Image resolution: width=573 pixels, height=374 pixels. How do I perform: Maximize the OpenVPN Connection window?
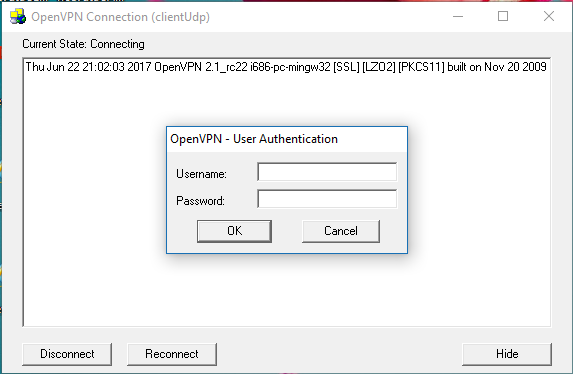coord(503,16)
